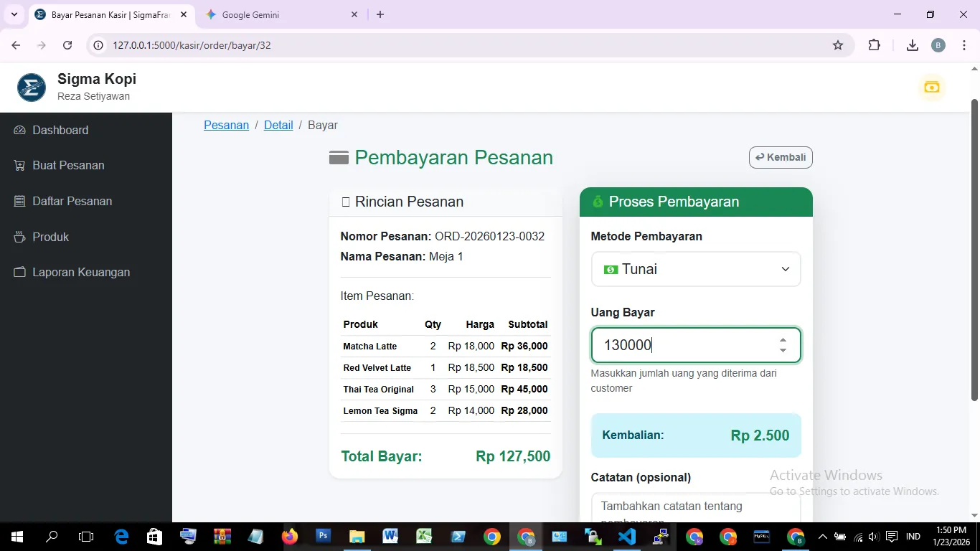
Task: Click the Sigma Kopi logo icon
Action: click(32, 88)
